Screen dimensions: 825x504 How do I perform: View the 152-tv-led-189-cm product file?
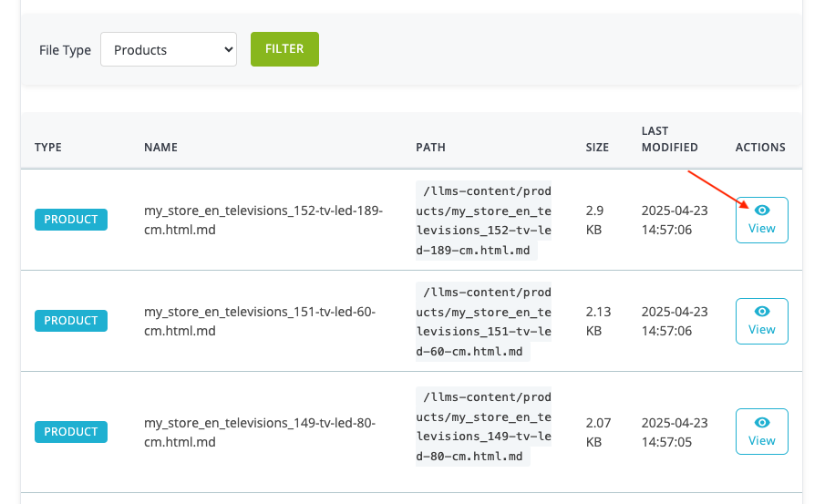(x=762, y=220)
